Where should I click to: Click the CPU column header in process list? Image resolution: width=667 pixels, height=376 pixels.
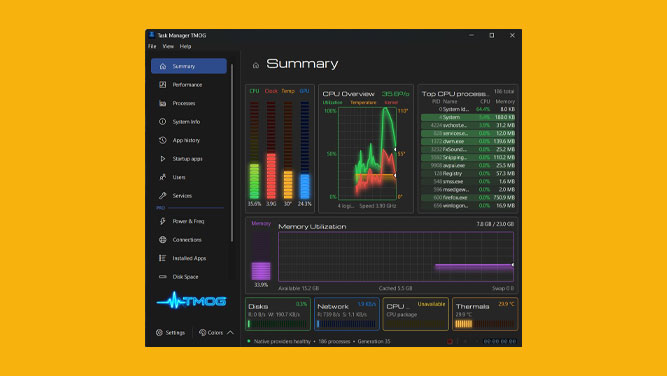point(485,102)
